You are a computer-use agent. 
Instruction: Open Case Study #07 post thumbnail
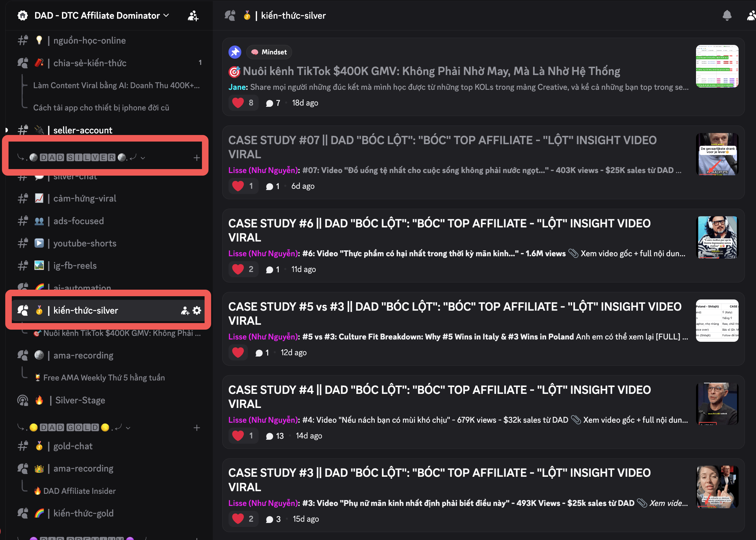click(x=717, y=154)
